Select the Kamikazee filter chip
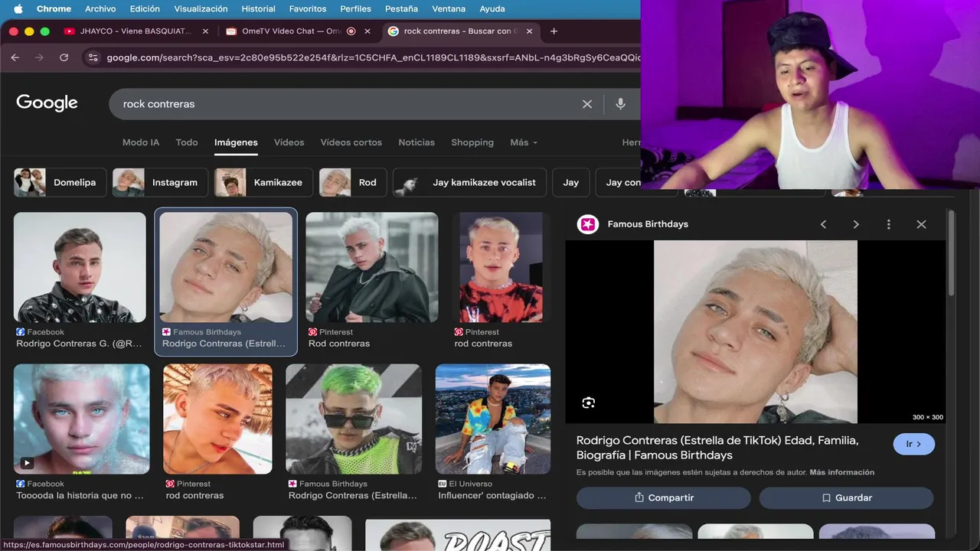This screenshot has height=551, width=980. click(263, 182)
